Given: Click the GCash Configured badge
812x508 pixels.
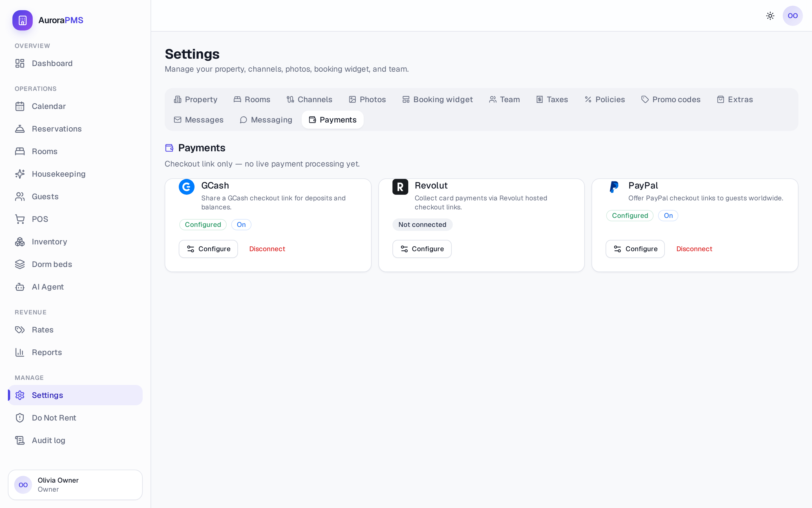Looking at the screenshot, I should click(x=203, y=225).
